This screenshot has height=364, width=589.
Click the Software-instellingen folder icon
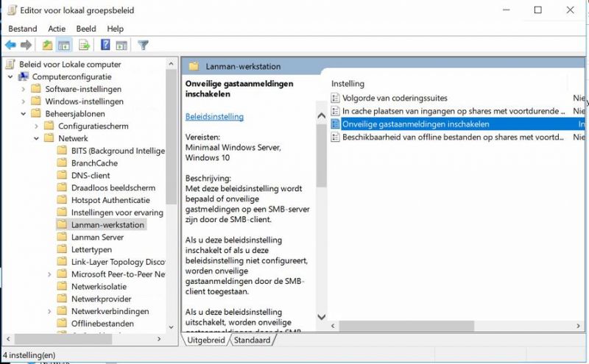(36, 89)
